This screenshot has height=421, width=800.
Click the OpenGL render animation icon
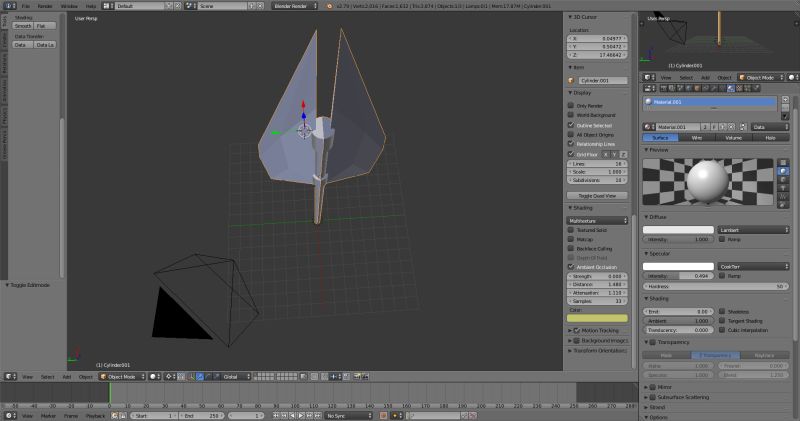(365, 377)
